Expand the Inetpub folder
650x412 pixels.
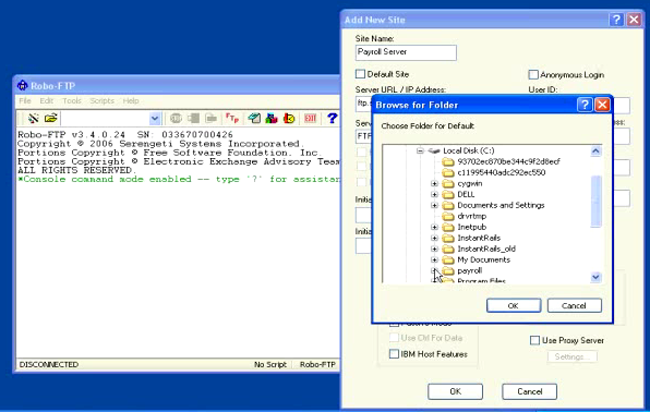434,227
